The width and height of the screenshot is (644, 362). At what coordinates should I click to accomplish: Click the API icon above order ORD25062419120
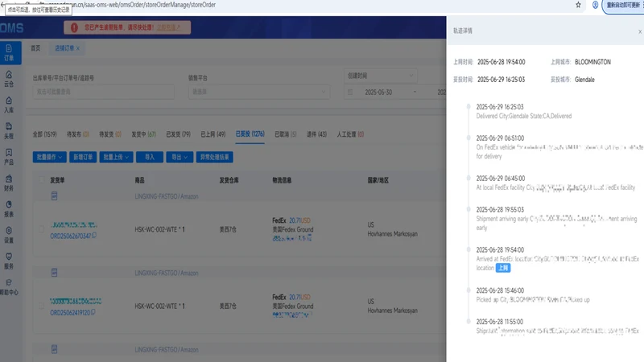tap(54, 273)
